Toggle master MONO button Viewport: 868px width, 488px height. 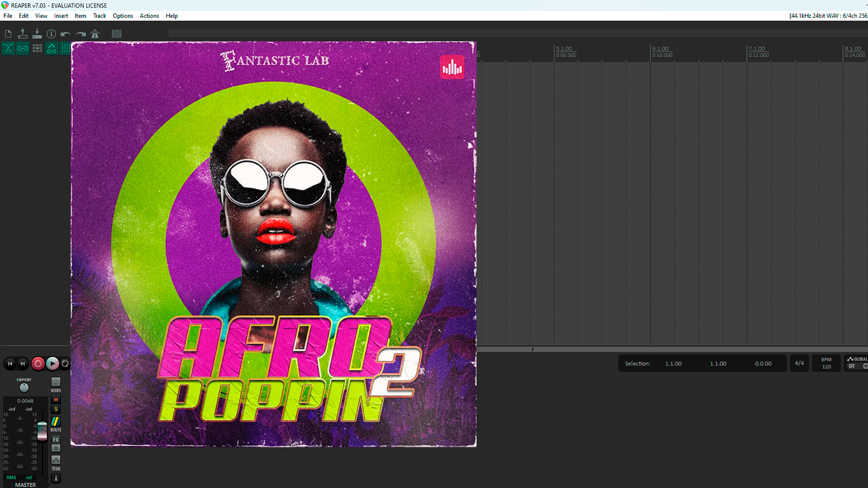point(56,383)
